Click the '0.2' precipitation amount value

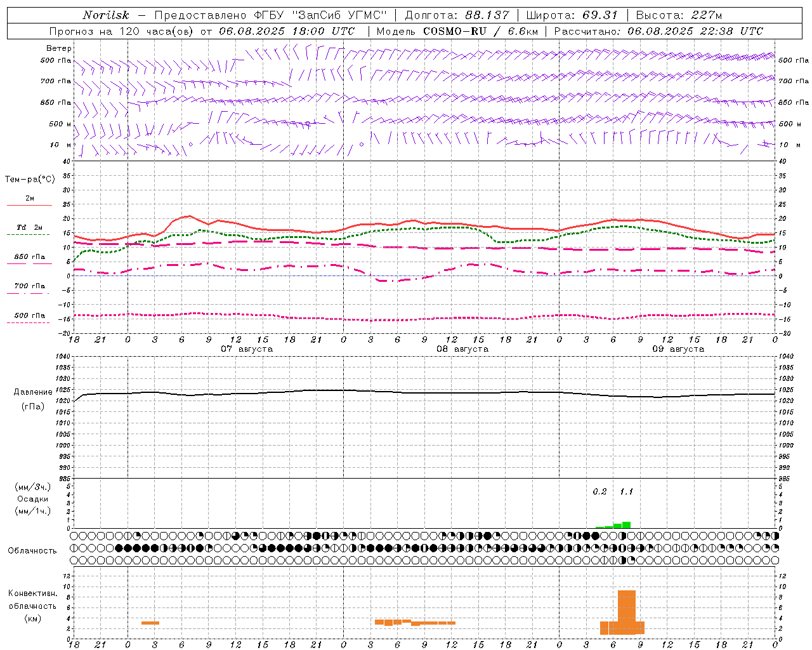[x=599, y=492]
